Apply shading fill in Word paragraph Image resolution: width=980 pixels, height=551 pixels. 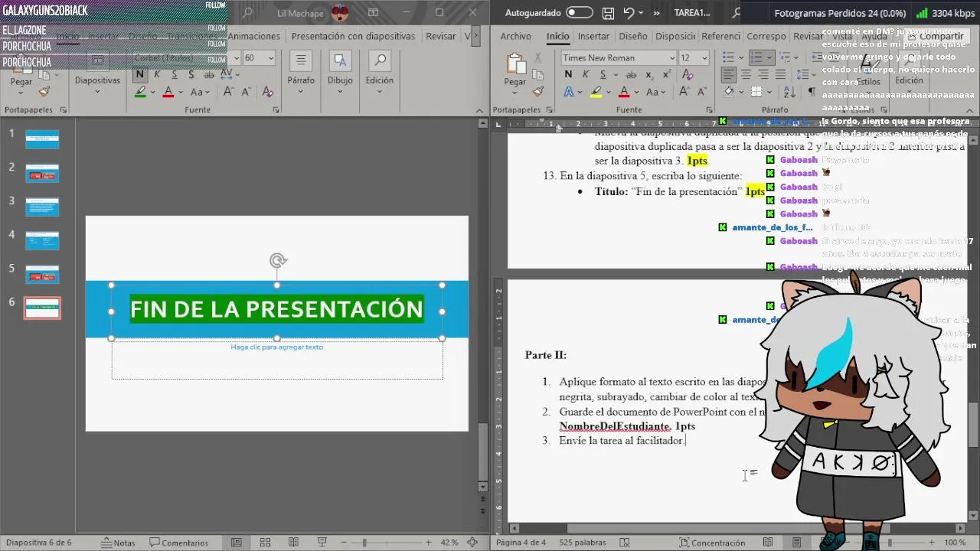click(729, 92)
